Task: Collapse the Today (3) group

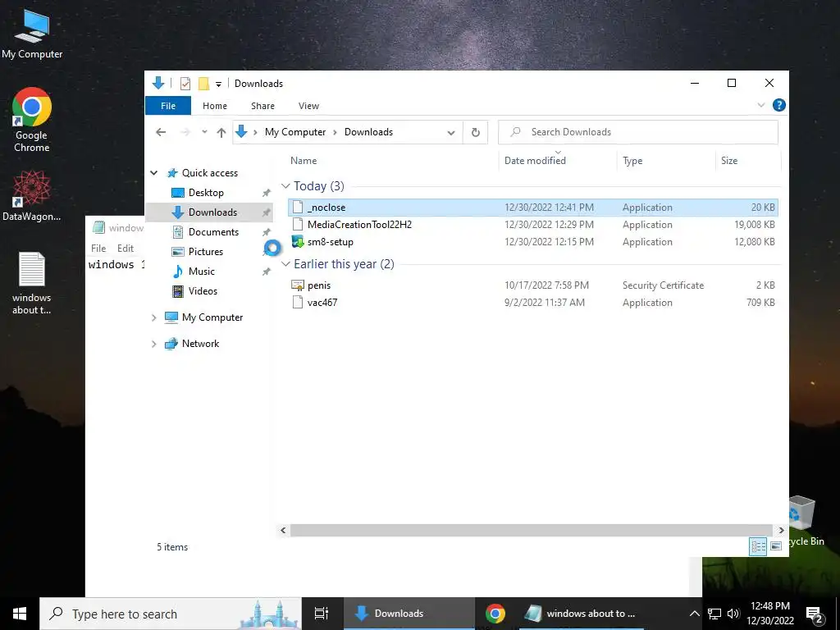Action: click(x=285, y=186)
